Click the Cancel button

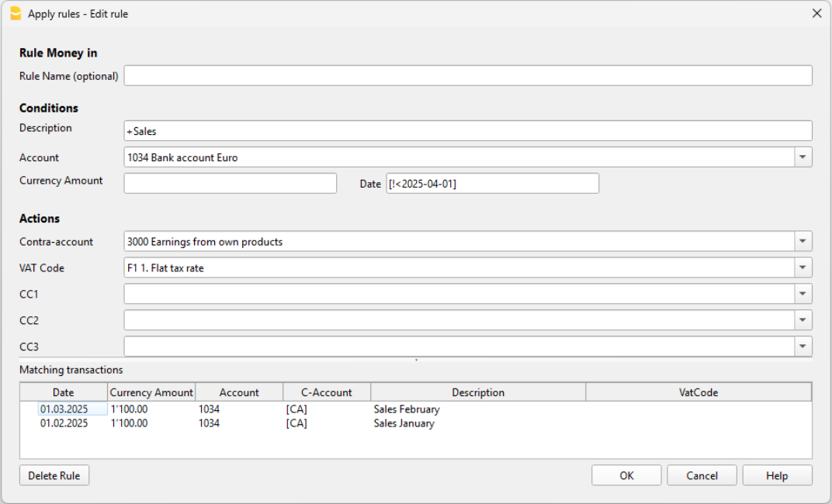702,475
